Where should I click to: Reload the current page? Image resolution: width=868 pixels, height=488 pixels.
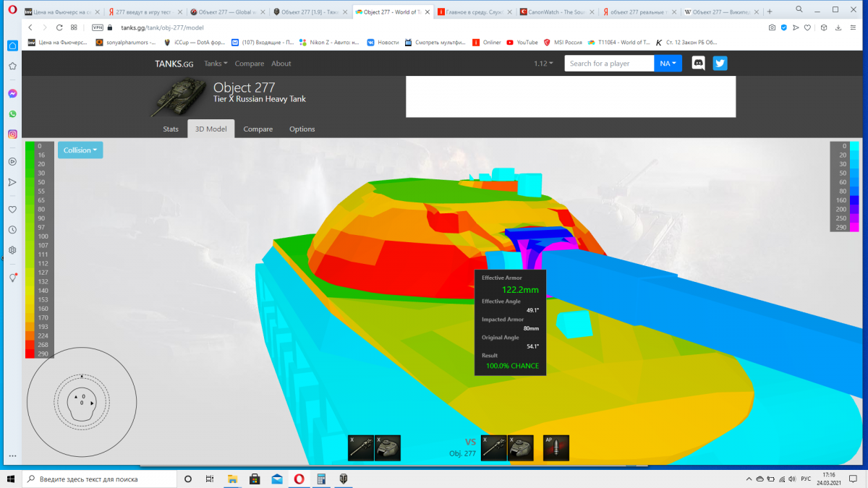coord(59,27)
